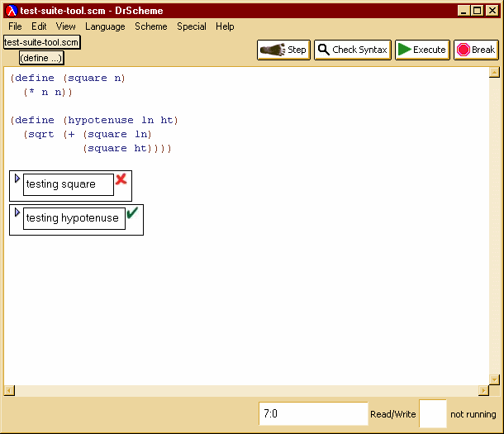Screen dimensions: 504x434
Task: Click the vertical scrollbar down arrow
Action: (494, 379)
